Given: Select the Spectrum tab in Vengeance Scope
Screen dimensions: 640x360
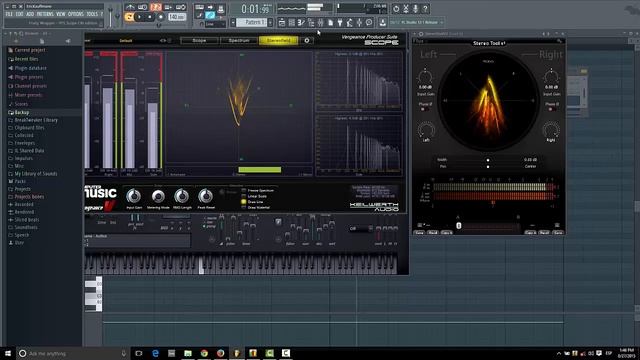Looking at the screenshot, I should tap(239, 40).
